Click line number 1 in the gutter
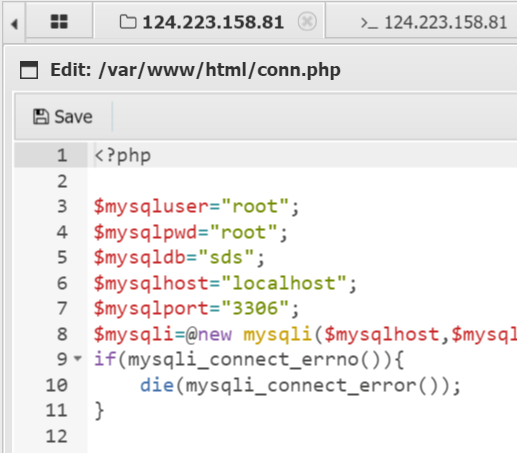 click(x=62, y=155)
